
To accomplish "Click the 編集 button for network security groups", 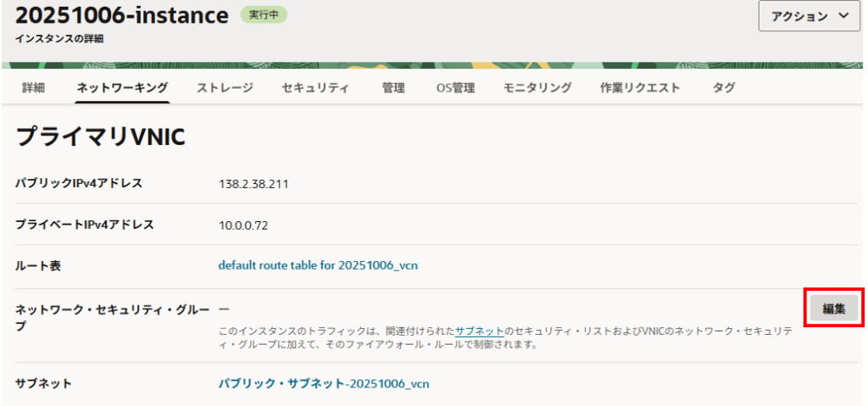I will coord(833,309).
